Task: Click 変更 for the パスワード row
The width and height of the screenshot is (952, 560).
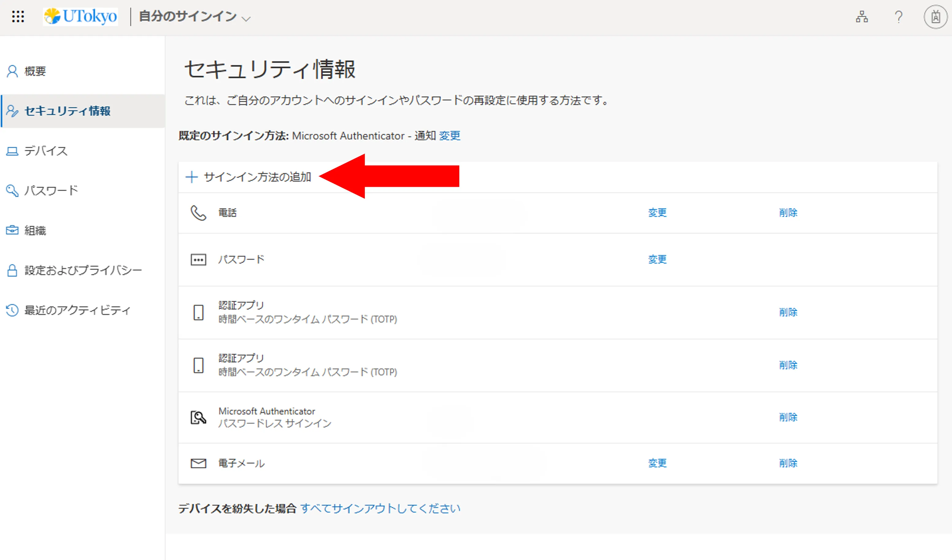Action: (x=657, y=259)
